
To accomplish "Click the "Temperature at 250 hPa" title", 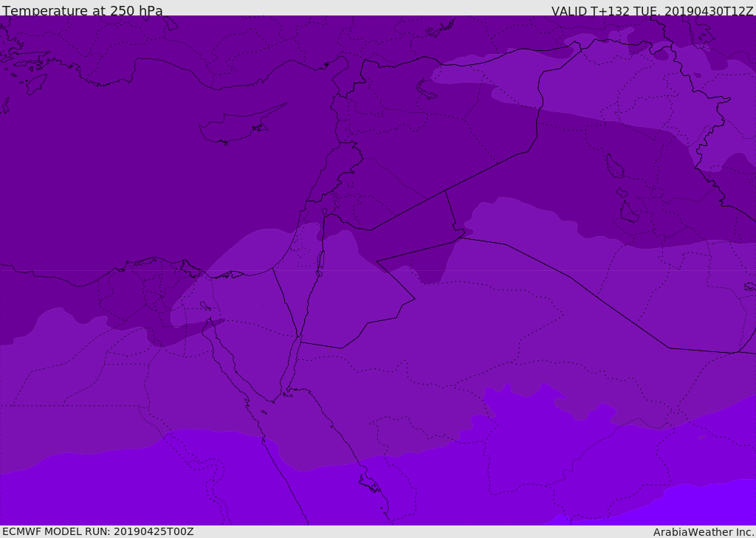I will [x=82, y=11].
